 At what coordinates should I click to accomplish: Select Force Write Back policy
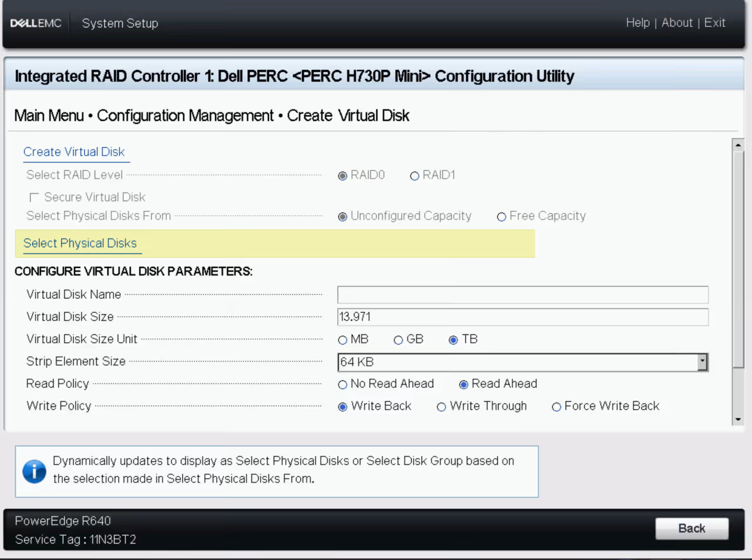point(556,407)
